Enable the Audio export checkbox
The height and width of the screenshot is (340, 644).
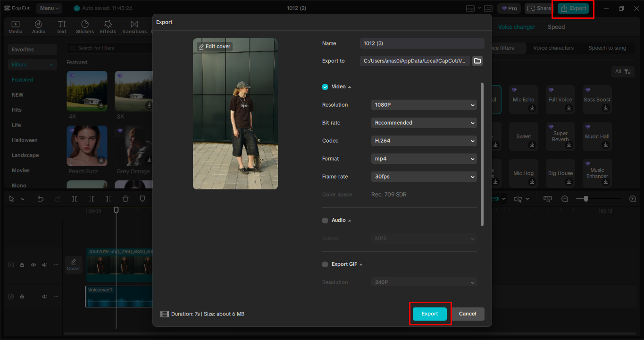point(325,220)
